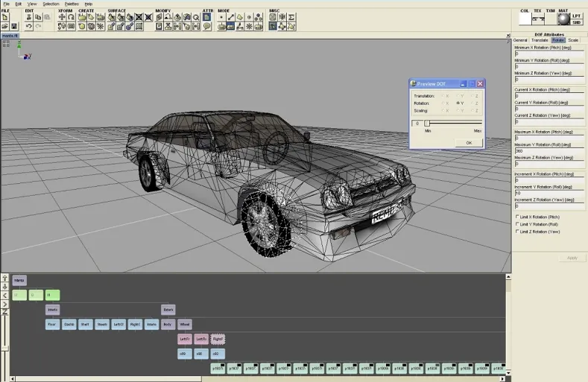The height and width of the screenshot is (382, 588).
Task: Check Limit Y Rotation (Roll) option
Action: 517,224
